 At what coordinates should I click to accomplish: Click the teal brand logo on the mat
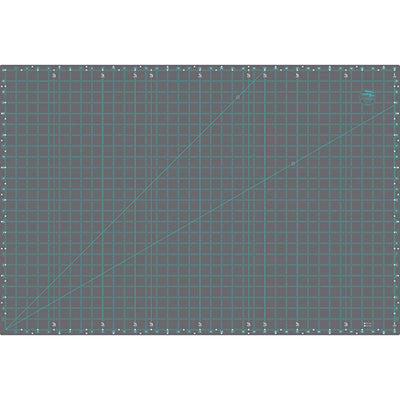367,97
